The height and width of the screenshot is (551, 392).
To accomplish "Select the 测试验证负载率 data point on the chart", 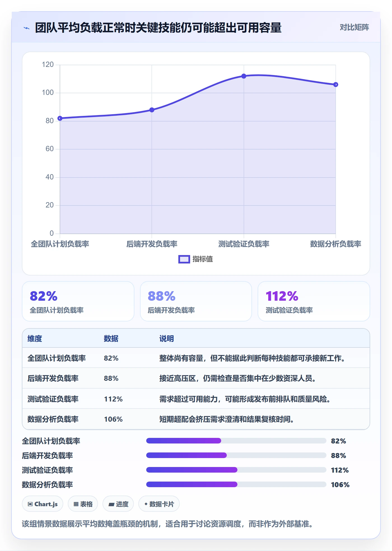I will click(x=244, y=76).
